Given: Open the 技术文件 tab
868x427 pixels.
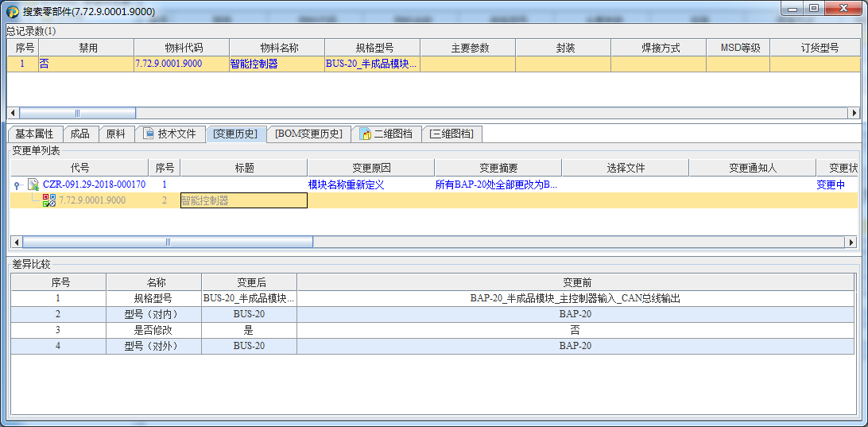Looking at the screenshot, I should (170, 134).
